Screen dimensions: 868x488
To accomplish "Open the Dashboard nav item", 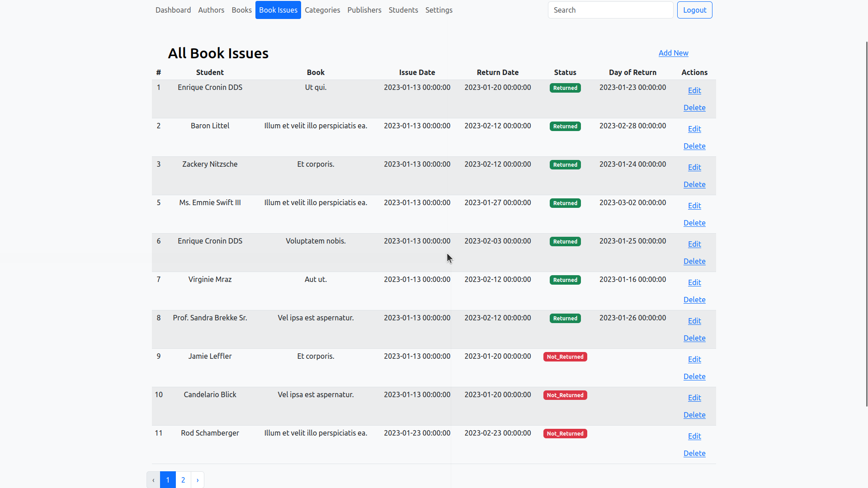I will point(173,10).
